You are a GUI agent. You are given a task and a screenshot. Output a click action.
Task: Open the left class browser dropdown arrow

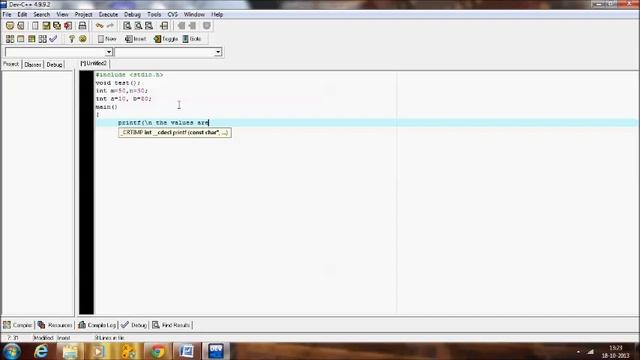(x=109, y=52)
